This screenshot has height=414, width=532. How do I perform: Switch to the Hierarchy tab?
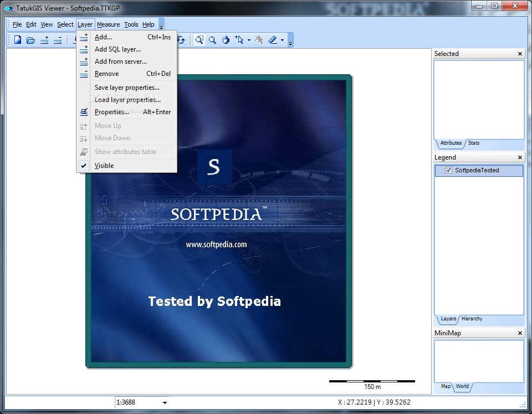(x=472, y=319)
